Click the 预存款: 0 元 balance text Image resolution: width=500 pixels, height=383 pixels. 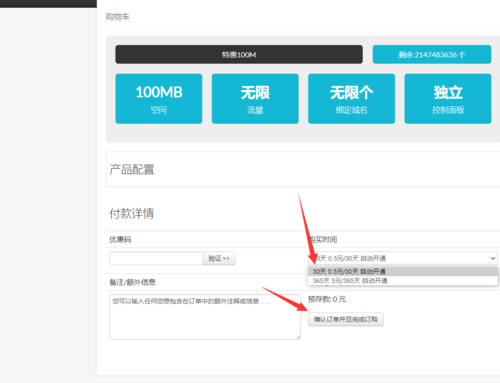(327, 299)
